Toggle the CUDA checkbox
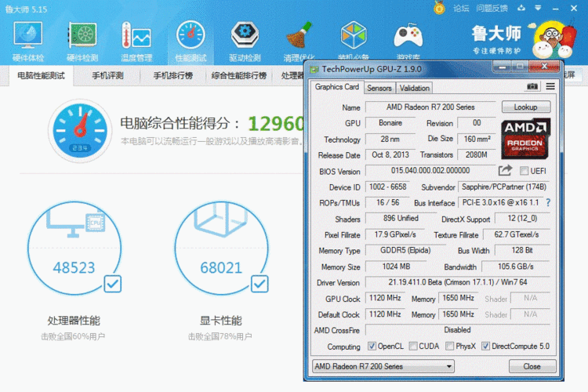Viewport: 588px width, 392px height. (x=413, y=347)
